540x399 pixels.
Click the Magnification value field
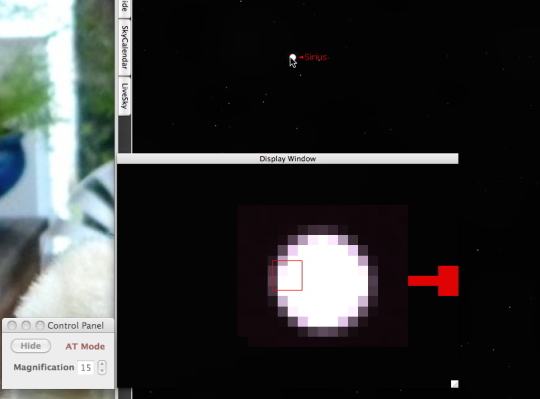point(86,367)
